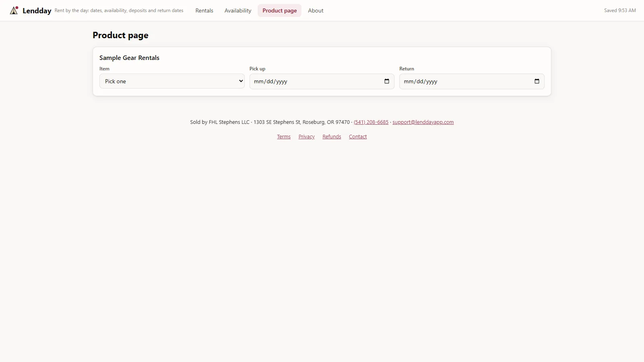Click the Lendday brand name
Image resolution: width=644 pixels, height=362 pixels.
[x=37, y=11]
